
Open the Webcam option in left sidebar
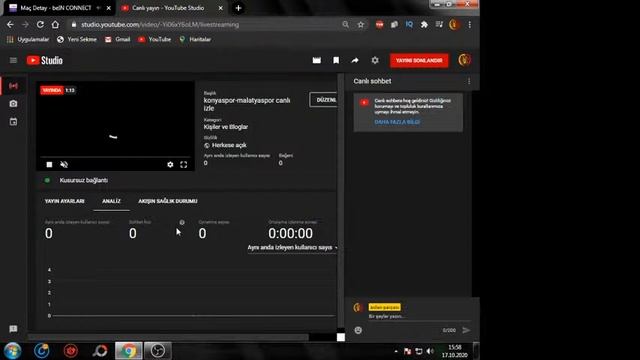coord(13,104)
